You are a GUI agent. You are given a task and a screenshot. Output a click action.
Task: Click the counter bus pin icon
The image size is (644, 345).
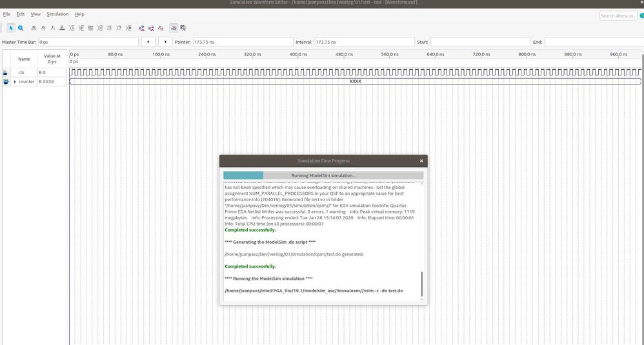[x=6, y=82]
